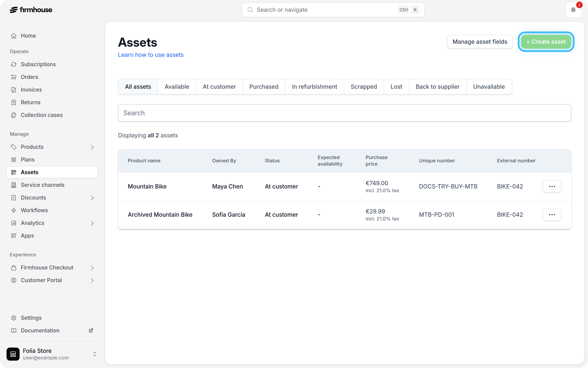Switch to the Available tab
This screenshot has height=368, width=588.
(177, 87)
